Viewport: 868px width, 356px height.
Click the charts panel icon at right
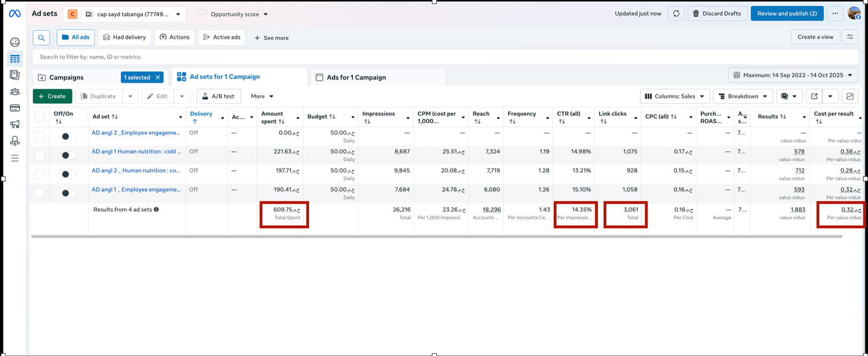click(849, 96)
